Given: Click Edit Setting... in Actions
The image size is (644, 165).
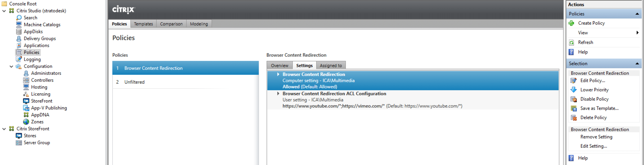Looking at the screenshot, I should point(594,146).
